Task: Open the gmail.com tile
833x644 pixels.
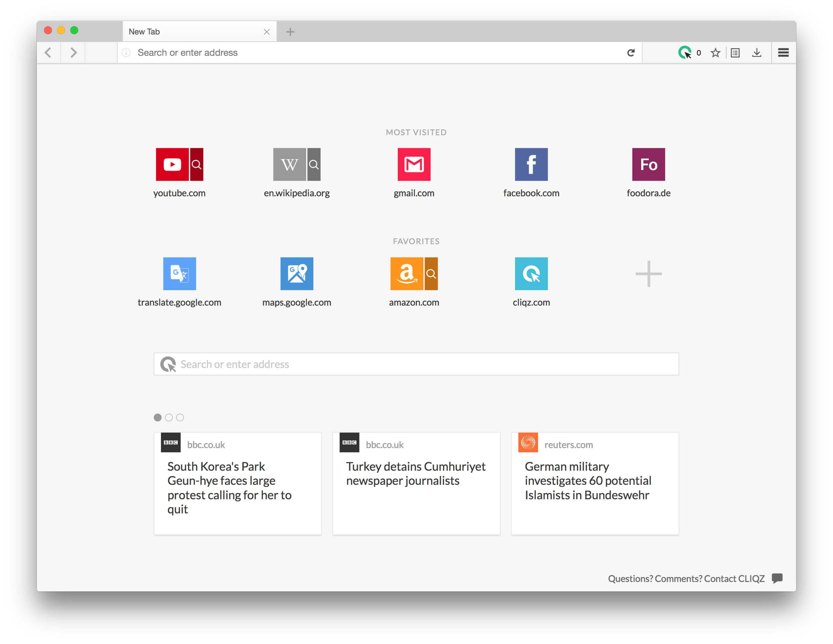Action: tap(414, 164)
